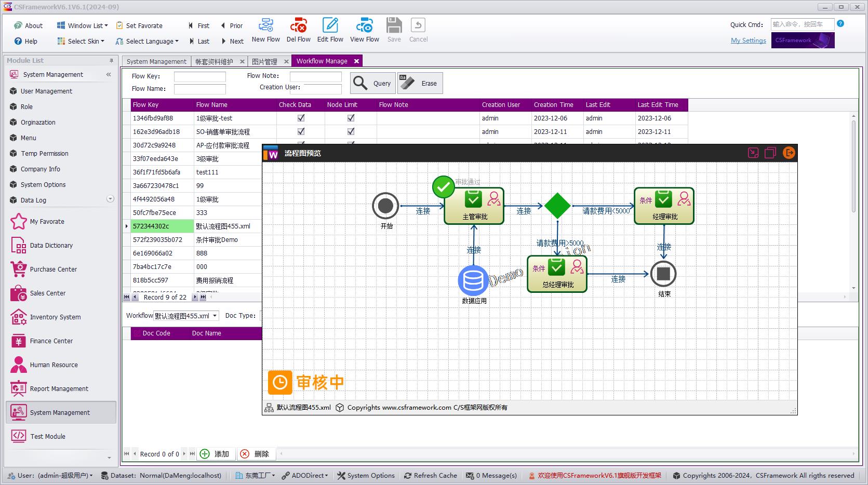Click the vertical scrollbar of the flow grid
Viewport: 868px width, 485px height.
853,166
